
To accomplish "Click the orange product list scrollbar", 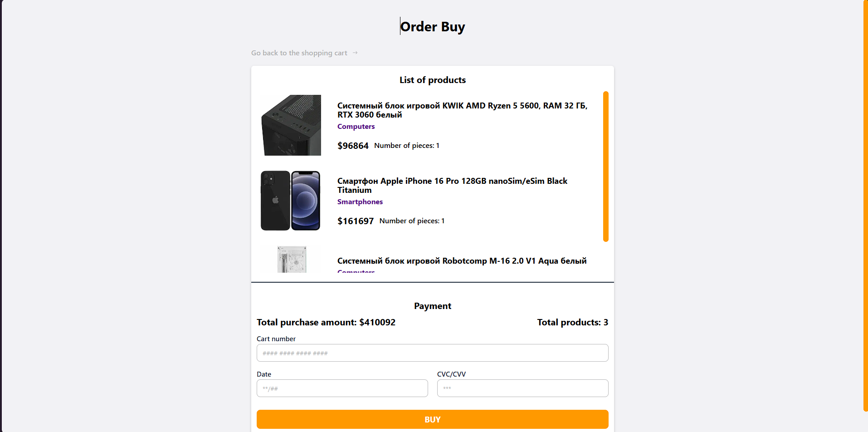I will (605, 167).
